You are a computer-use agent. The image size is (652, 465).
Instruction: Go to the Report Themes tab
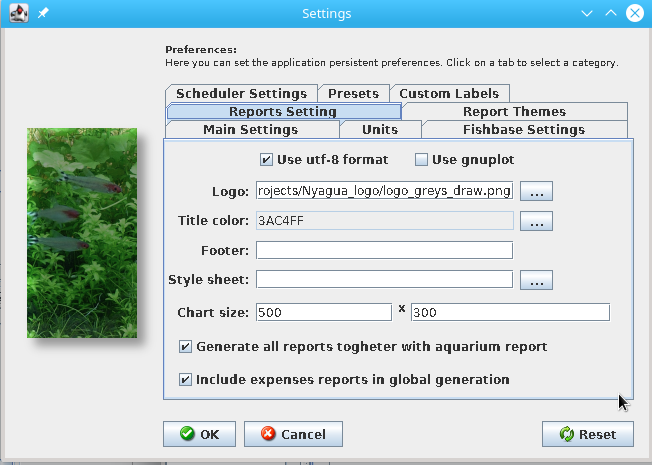514,111
